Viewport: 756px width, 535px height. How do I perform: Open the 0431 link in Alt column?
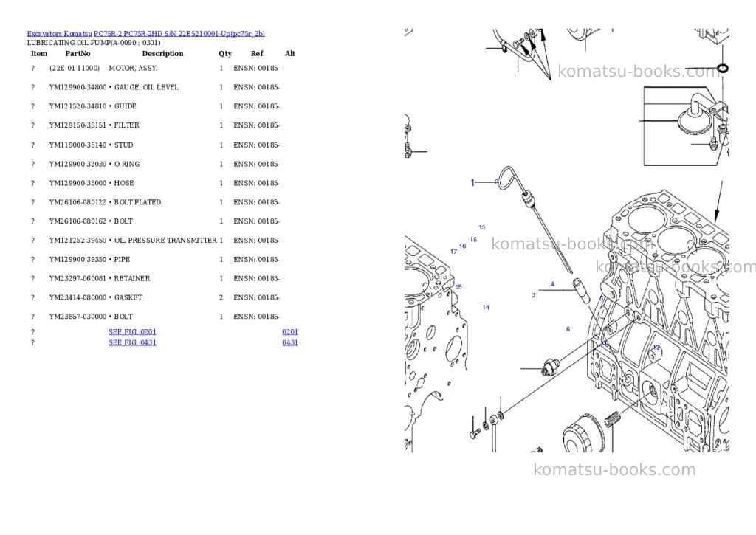[290, 342]
